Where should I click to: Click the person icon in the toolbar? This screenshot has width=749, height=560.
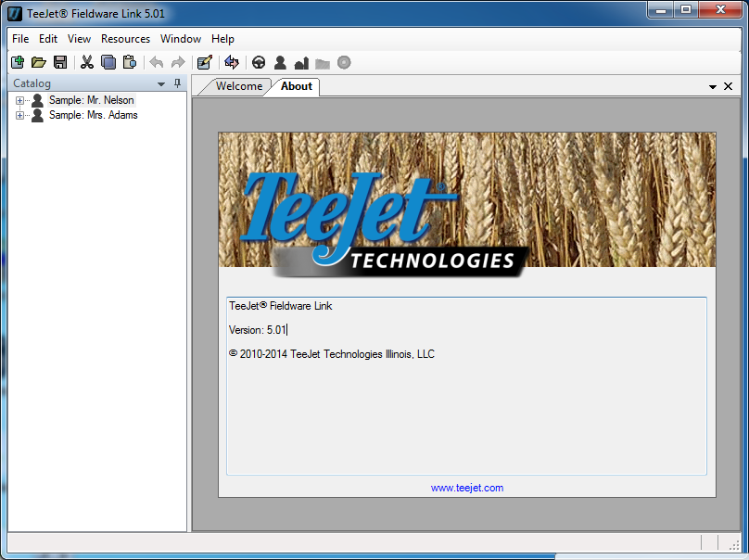tap(280, 63)
